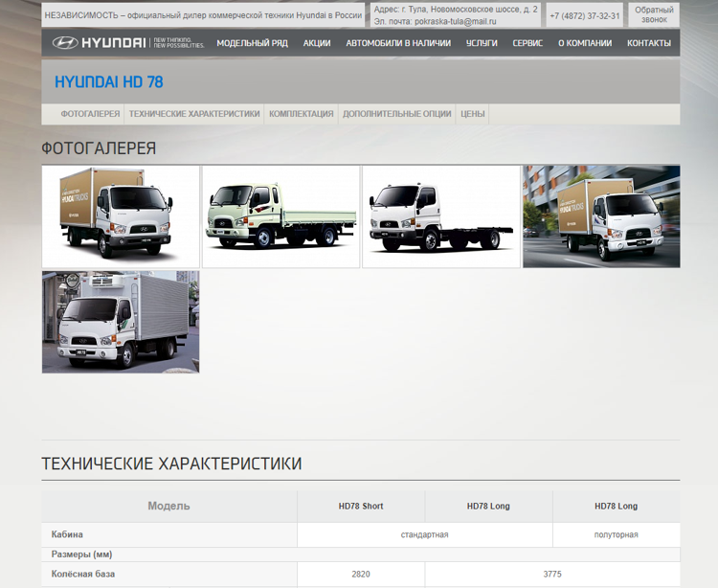Select the Сервис navigation item
Screen dimensions: 718x588
[x=527, y=43]
